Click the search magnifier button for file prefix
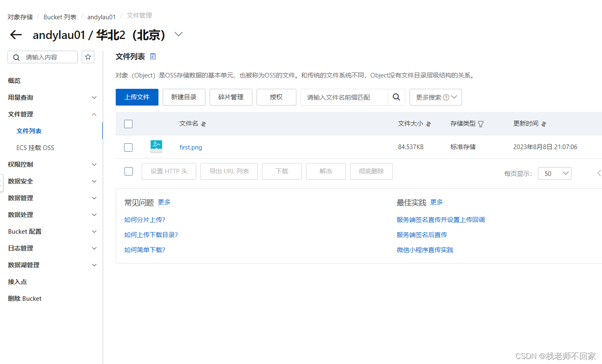This screenshot has width=602, height=364. point(397,97)
